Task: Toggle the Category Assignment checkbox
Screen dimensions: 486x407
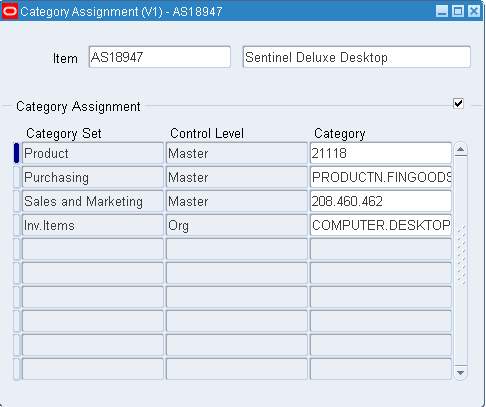Action: point(458,103)
